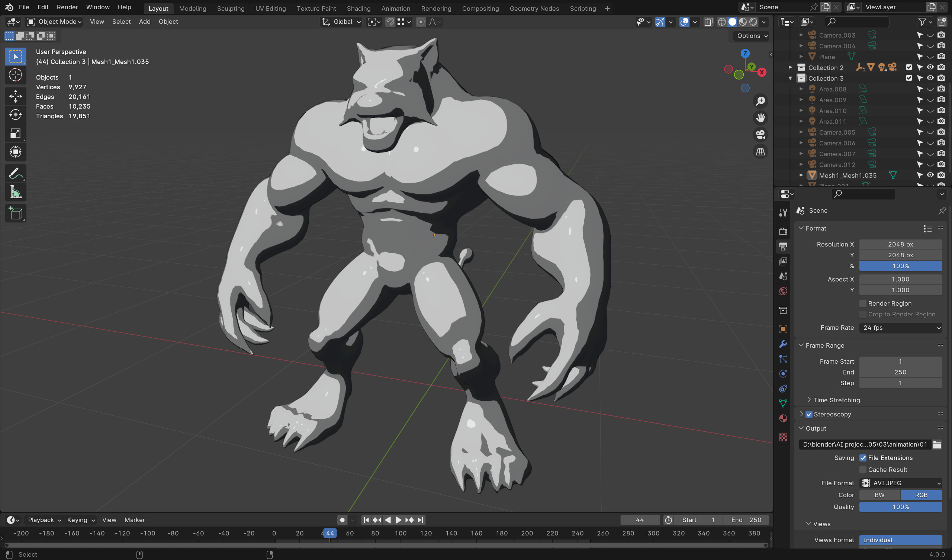Image resolution: width=952 pixels, height=560 pixels.
Task: Activate the 3D Cursor tool
Action: [x=16, y=75]
